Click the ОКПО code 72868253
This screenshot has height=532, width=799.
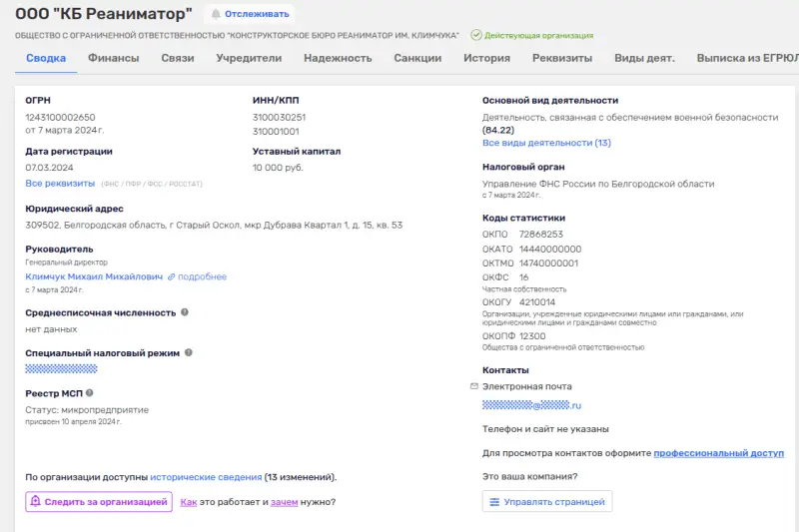[541, 235]
